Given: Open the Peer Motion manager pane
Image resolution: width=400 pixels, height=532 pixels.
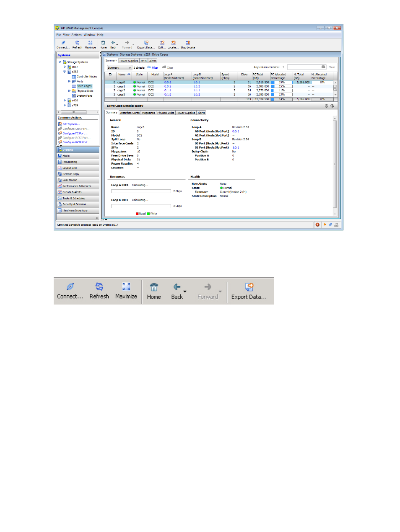Looking at the screenshot, I should [78, 180].
